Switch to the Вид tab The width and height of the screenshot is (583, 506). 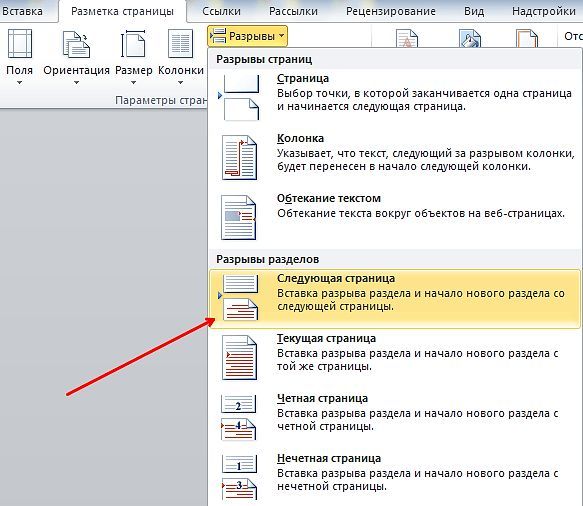point(474,11)
